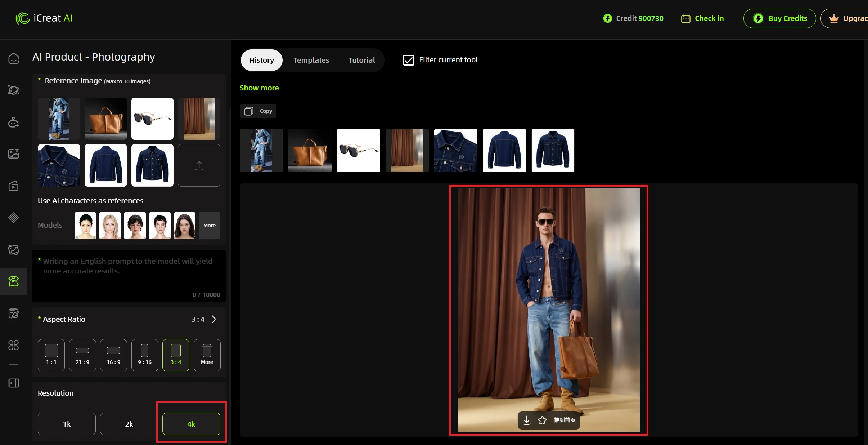Image resolution: width=868 pixels, height=445 pixels.
Task: Click the Buy Credits button
Action: [x=779, y=18]
